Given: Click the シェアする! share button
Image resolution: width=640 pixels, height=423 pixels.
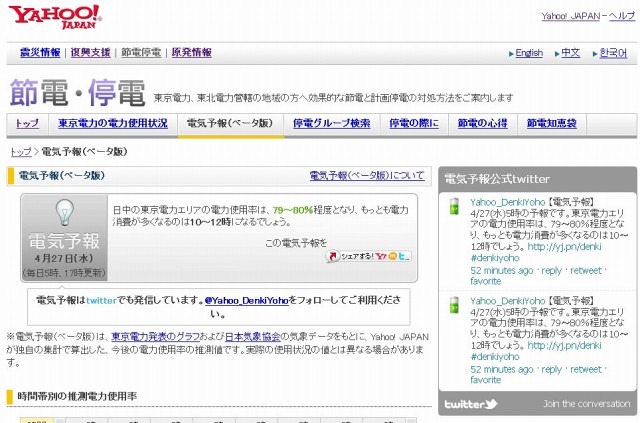Looking at the screenshot, I should coord(369,256).
